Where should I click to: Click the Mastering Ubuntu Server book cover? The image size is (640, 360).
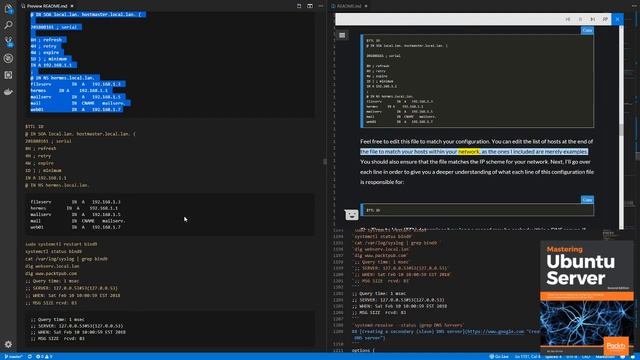click(587, 297)
